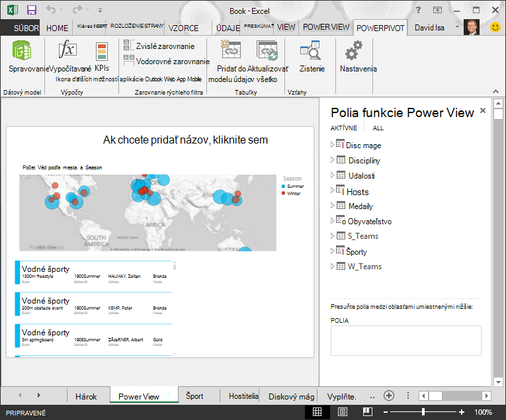The width and height of the screenshot is (506, 420).
Task: Select the KEMP, Peter card
Action: tap(93, 304)
